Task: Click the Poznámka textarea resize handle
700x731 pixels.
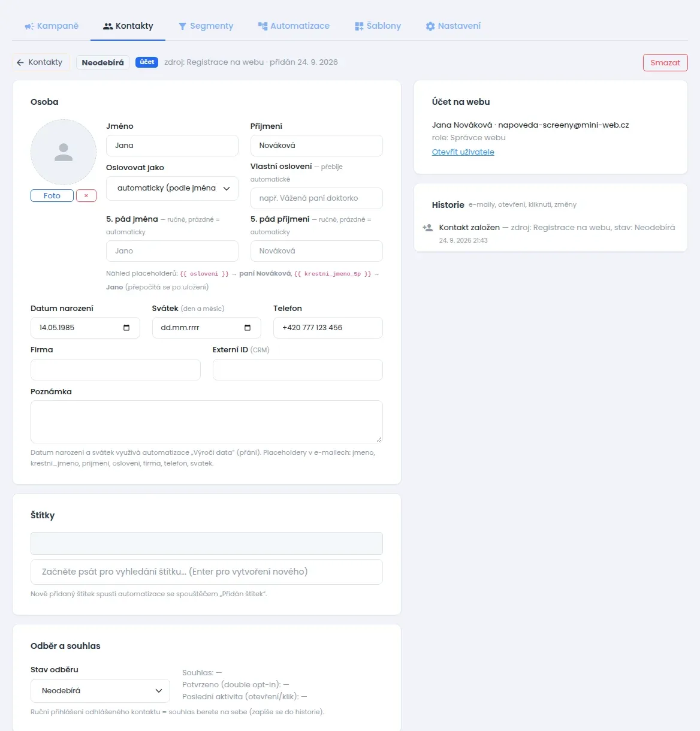Action: point(379,439)
